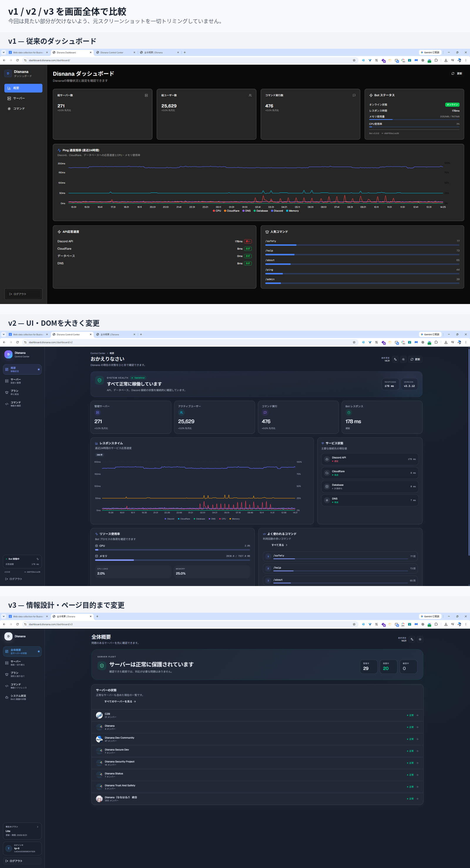Screen dimensions: 470x868
Task: Toggle light theme sun icon in v2 header
Action: click(x=403, y=359)
